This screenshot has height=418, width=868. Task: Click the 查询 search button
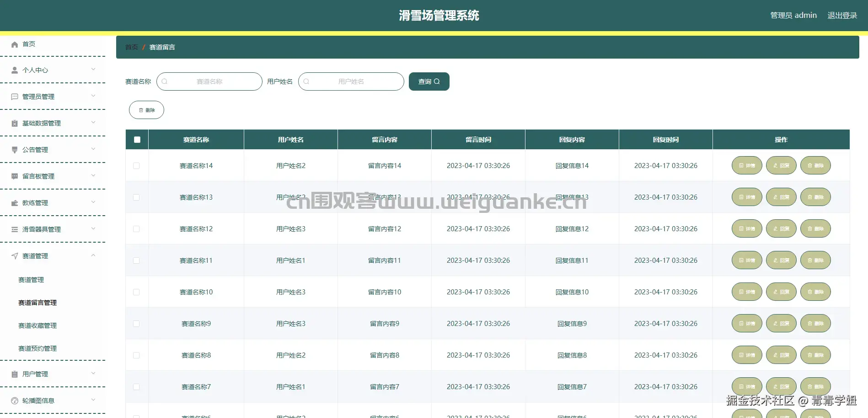pyautogui.click(x=429, y=81)
